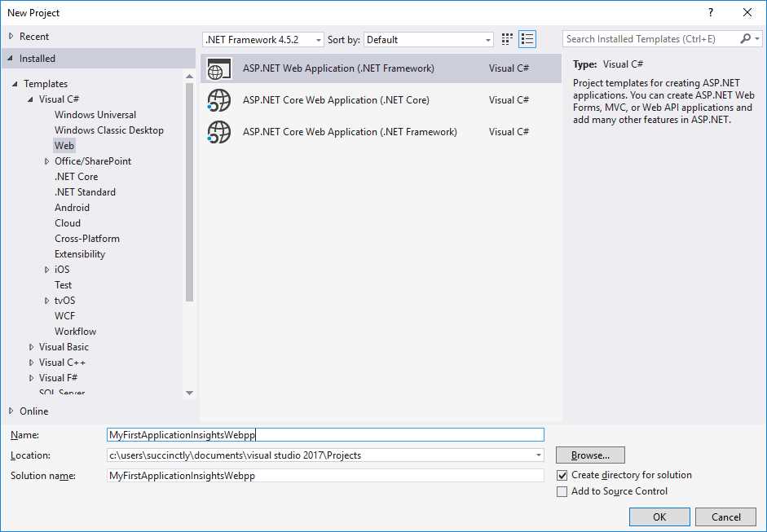Click the ASP.NET Web Application template icon

click(x=219, y=68)
